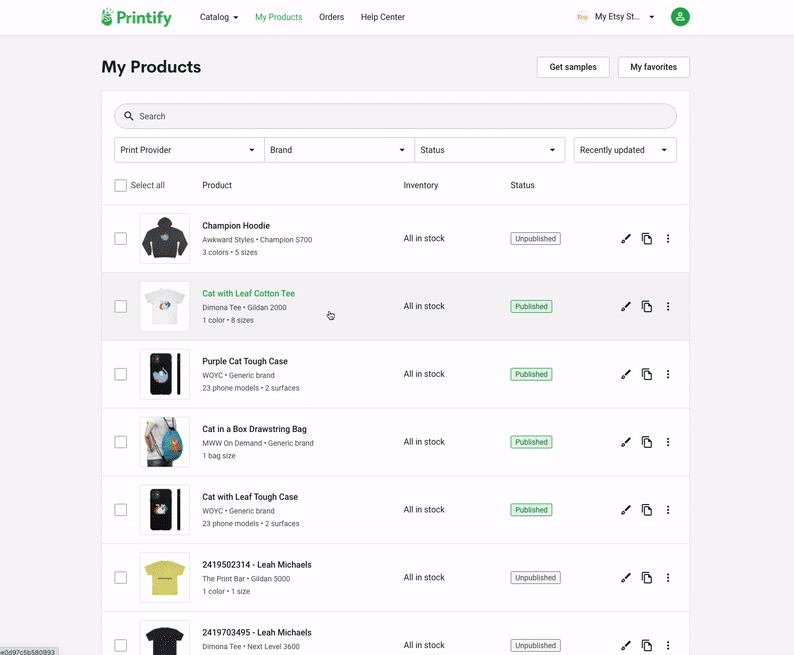Open more options for Cat with Leaf Cotton Tee
Viewport: 794px width, 655px height.
click(668, 306)
